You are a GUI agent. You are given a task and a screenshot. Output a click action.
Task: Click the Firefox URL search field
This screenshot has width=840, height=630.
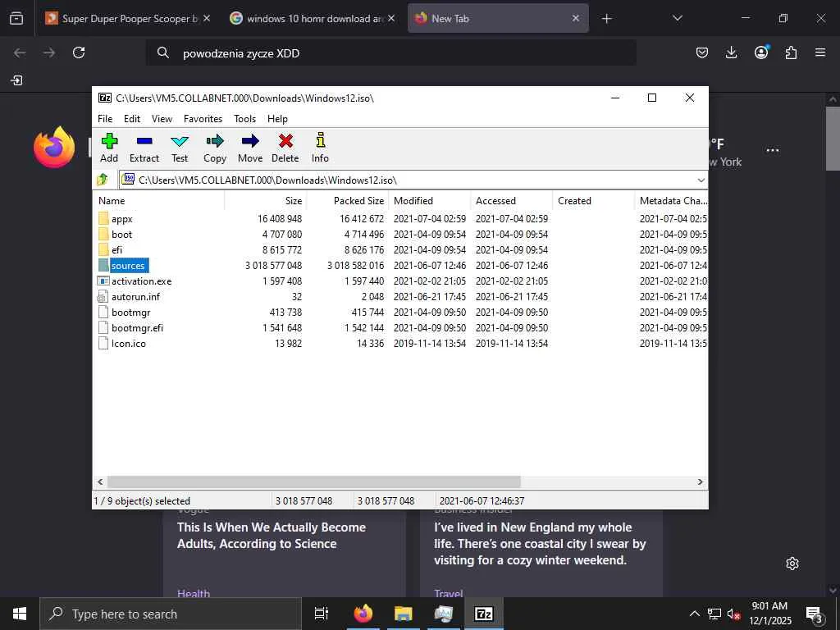(391, 53)
